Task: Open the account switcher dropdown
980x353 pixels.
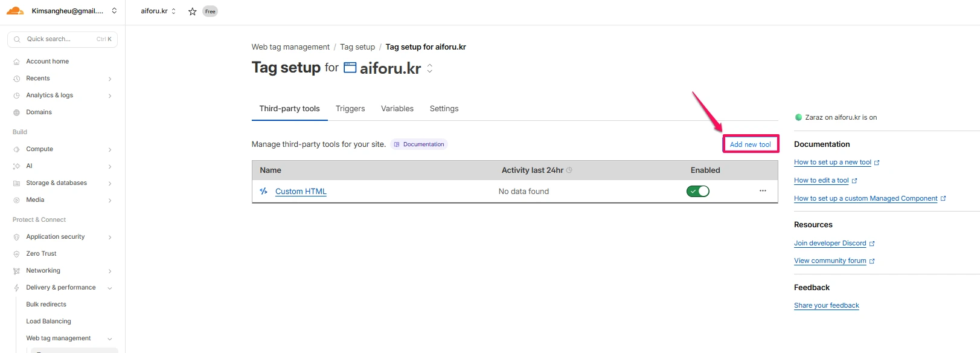Action: [x=114, y=11]
